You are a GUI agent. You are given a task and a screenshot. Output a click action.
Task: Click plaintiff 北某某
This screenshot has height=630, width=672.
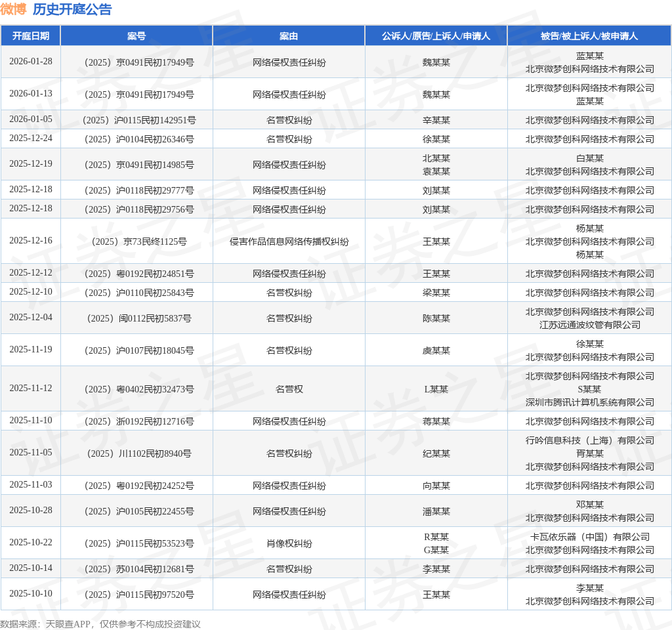pyautogui.click(x=436, y=158)
